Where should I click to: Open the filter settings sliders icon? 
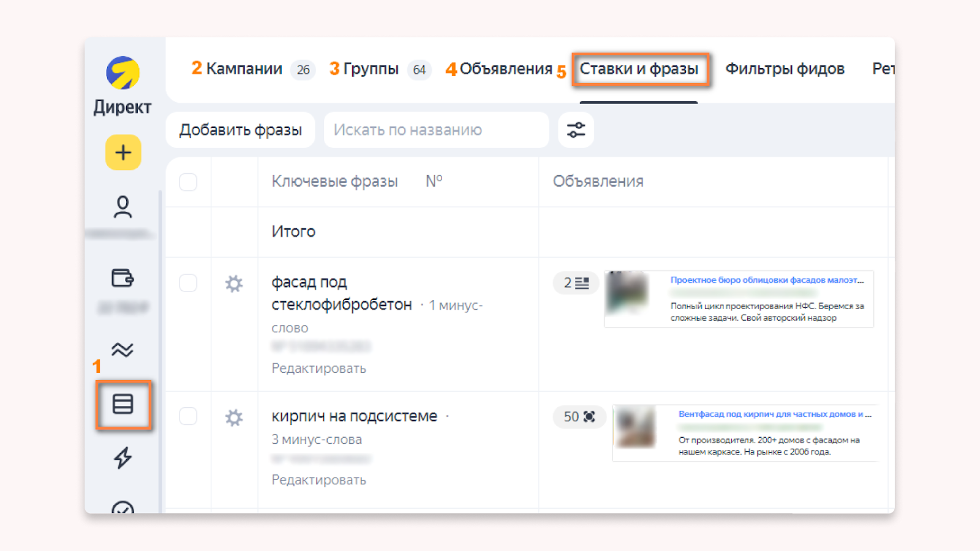[576, 130]
